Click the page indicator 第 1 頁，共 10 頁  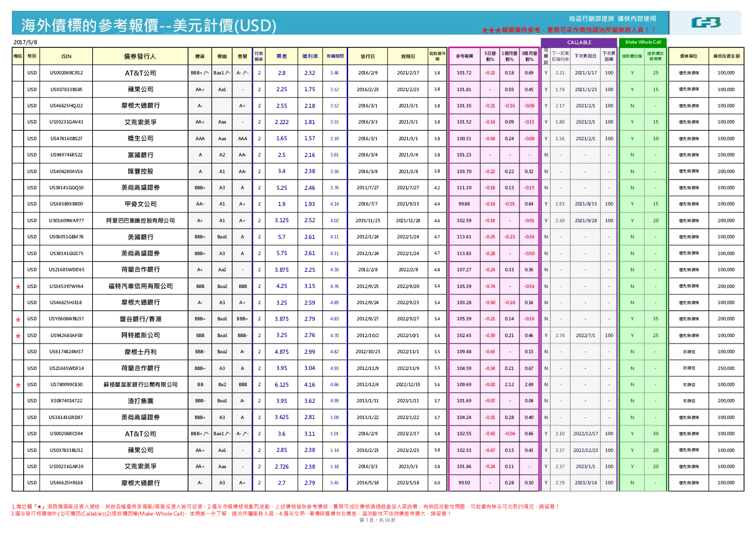(x=377, y=520)
